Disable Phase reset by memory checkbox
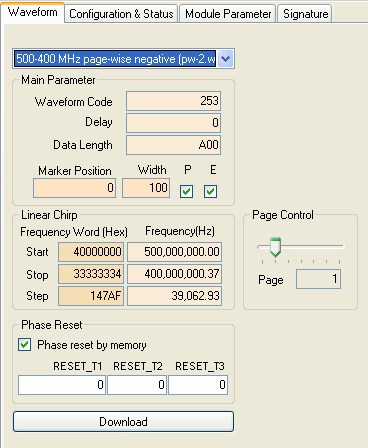The image size is (368, 448). 25,345
